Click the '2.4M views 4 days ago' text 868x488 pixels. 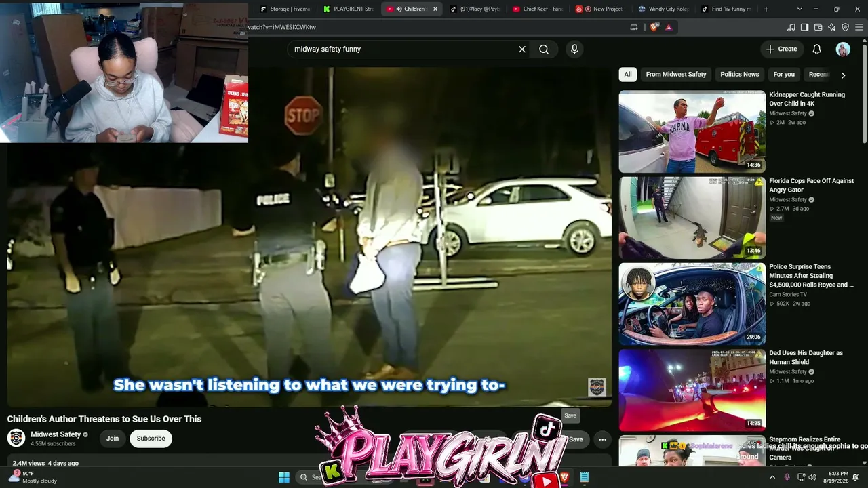point(45,463)
